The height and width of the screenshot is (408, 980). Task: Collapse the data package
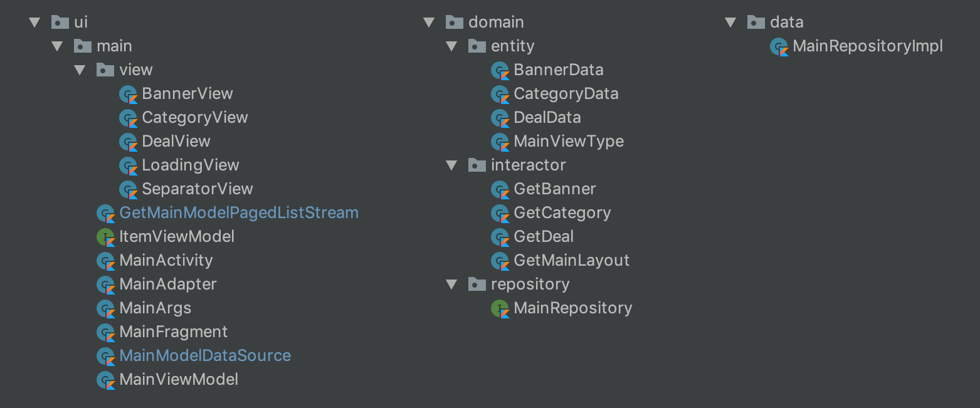(730, 22)
